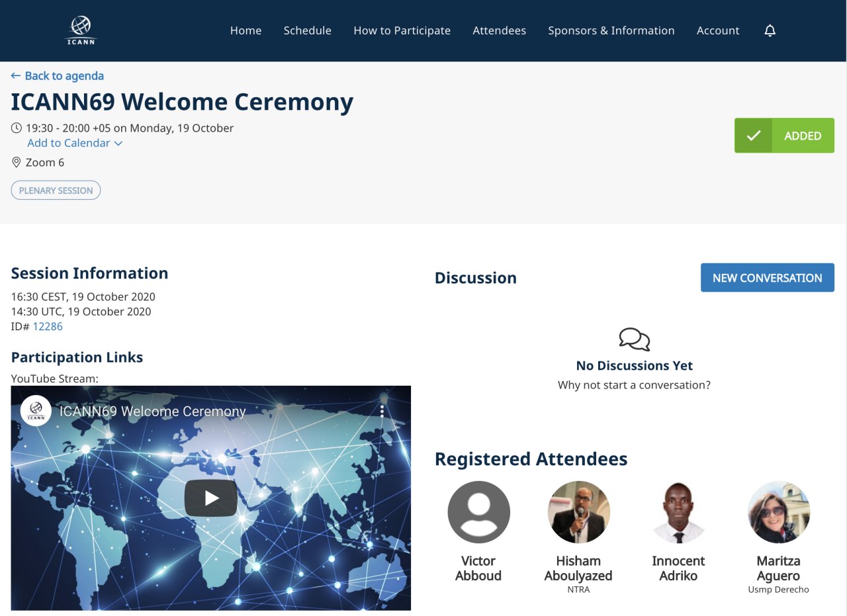Click the Hisham Aboulyazed name

(578, 568)
